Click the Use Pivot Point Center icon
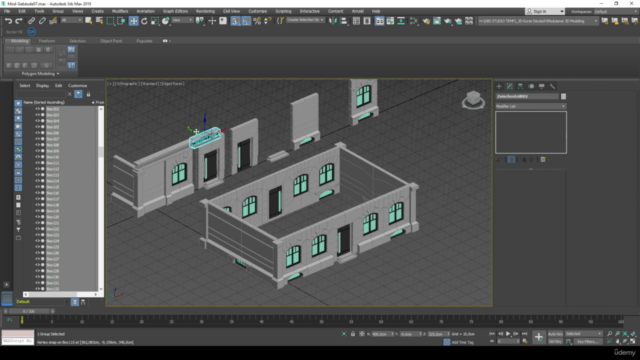Screen dimensions: 640x360 (200, 21)
